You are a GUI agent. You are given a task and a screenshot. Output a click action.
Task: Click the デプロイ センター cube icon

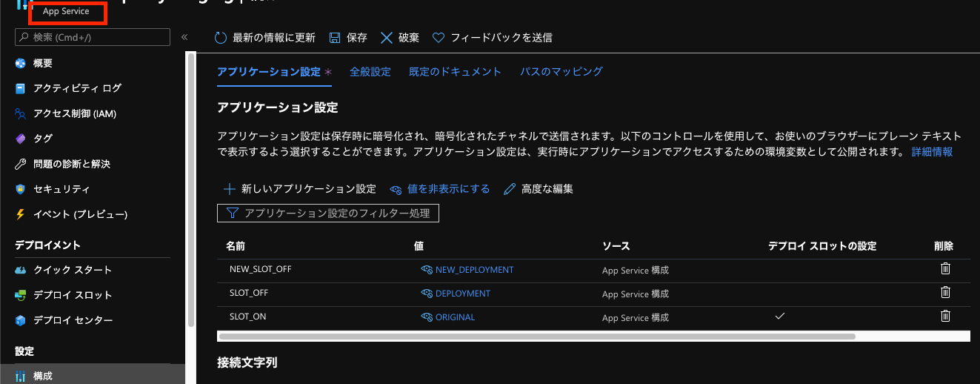[21, 320]
